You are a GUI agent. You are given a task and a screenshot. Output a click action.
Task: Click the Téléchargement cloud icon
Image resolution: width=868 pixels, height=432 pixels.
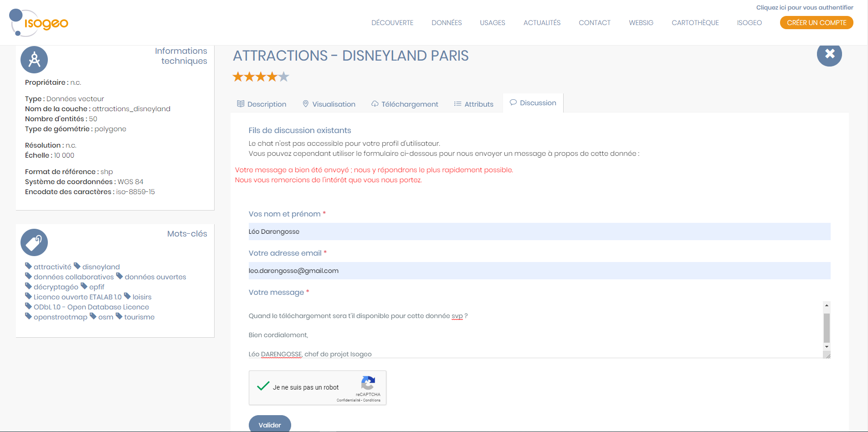375,104
